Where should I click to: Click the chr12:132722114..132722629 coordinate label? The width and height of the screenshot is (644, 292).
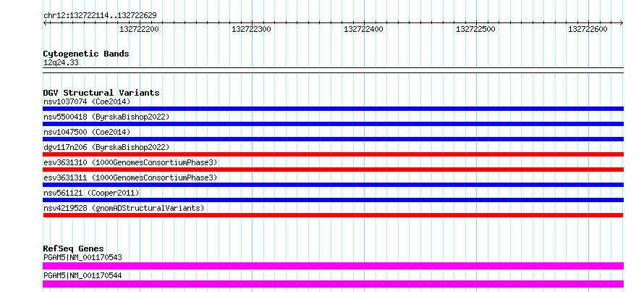100,16
